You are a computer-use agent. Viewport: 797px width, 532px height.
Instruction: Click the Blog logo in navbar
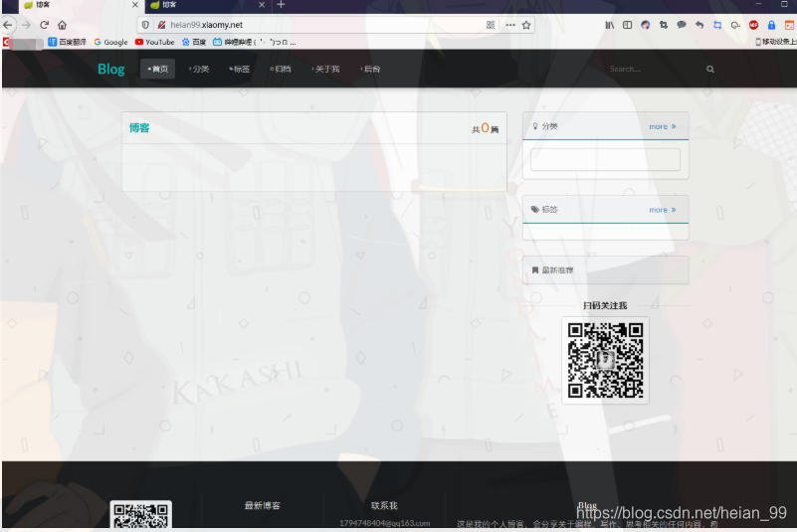click(111, 69)
